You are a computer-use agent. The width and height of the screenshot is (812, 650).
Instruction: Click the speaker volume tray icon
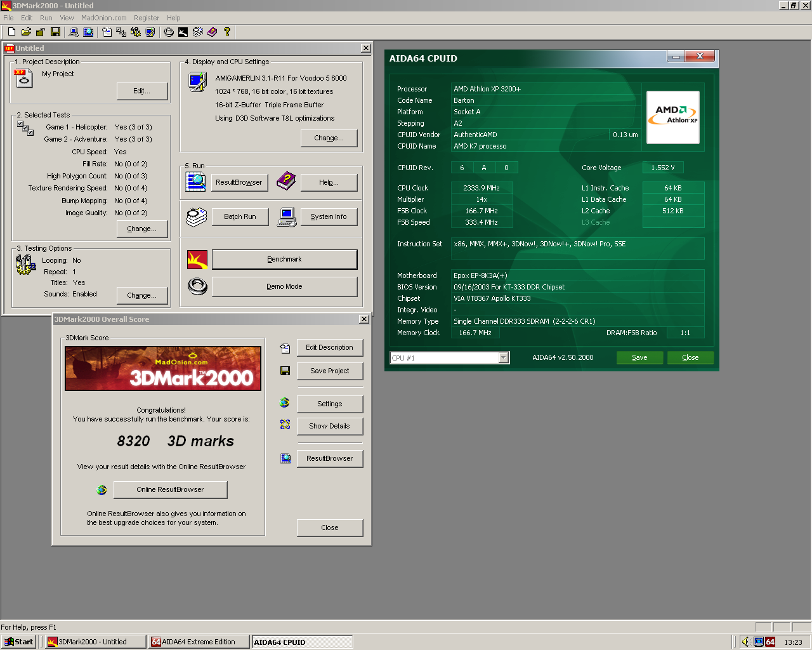pos(746,642)
